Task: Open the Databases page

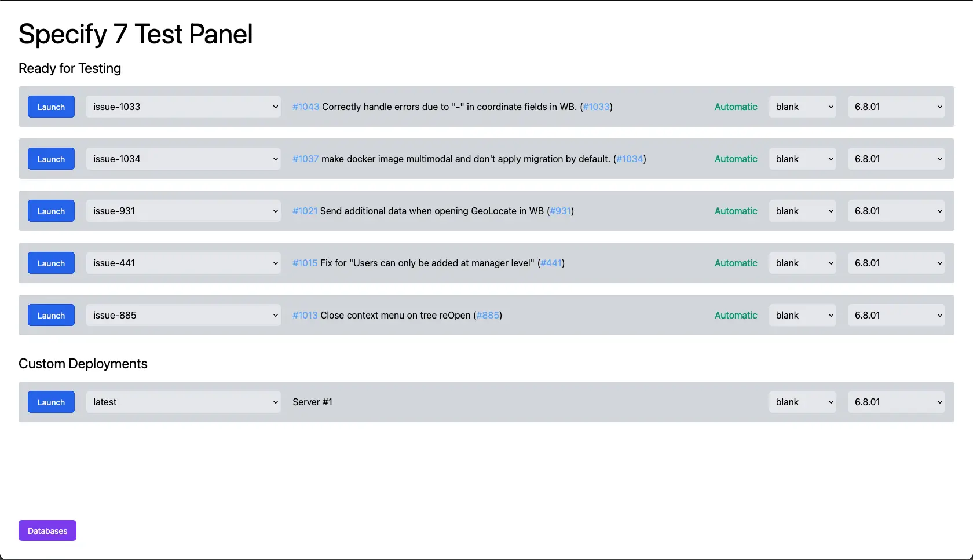Action: click(47, 530)
